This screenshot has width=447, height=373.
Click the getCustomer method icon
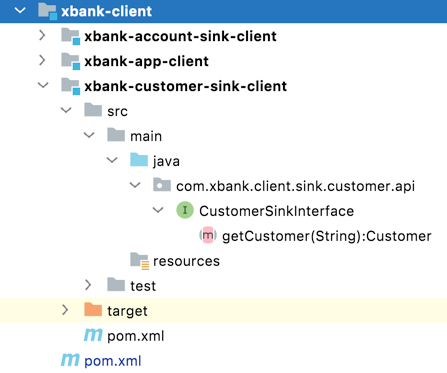pyautogui.click(x=208, y=235)
